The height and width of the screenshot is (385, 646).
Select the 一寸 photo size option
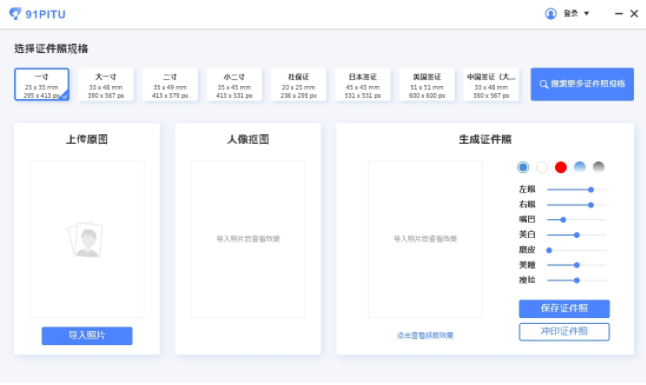[x=42, y=85]
